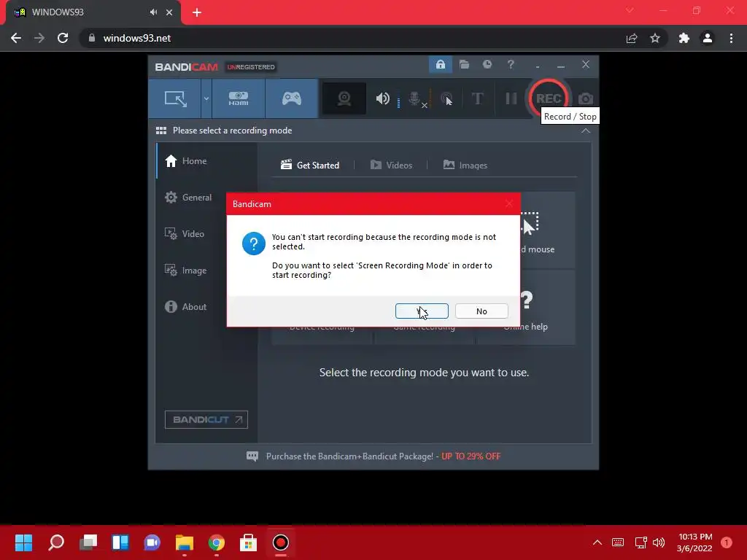Screen dimensions: 747x560
Task: Click the Pause recording icon
Action: point(511,98)
